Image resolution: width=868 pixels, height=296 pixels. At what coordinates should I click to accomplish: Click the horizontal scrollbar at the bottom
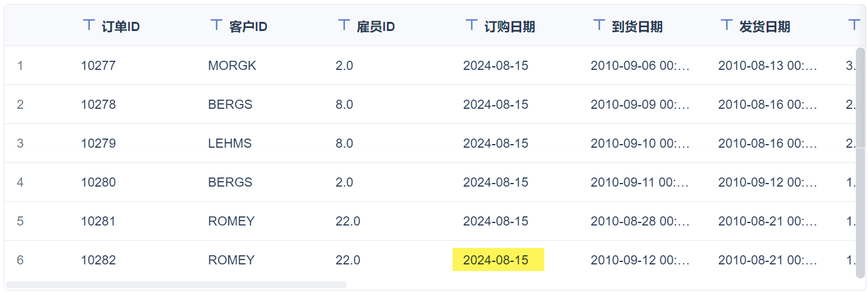click(176, 284)
